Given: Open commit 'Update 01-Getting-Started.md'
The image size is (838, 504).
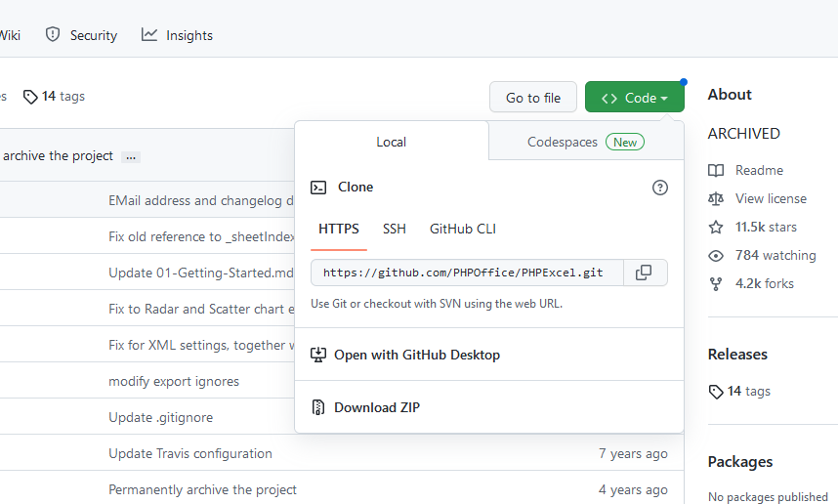Looking at the screenshot, I should (x=201, y=273).
